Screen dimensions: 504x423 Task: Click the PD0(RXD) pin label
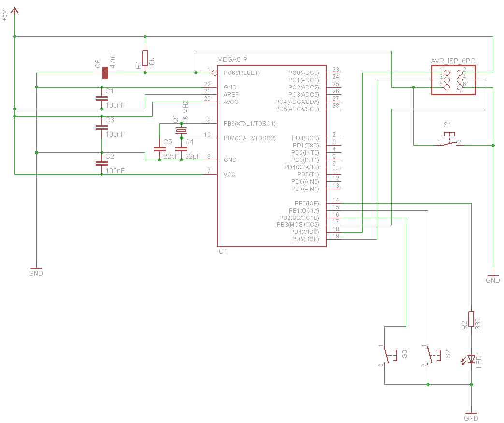point(305,138)
